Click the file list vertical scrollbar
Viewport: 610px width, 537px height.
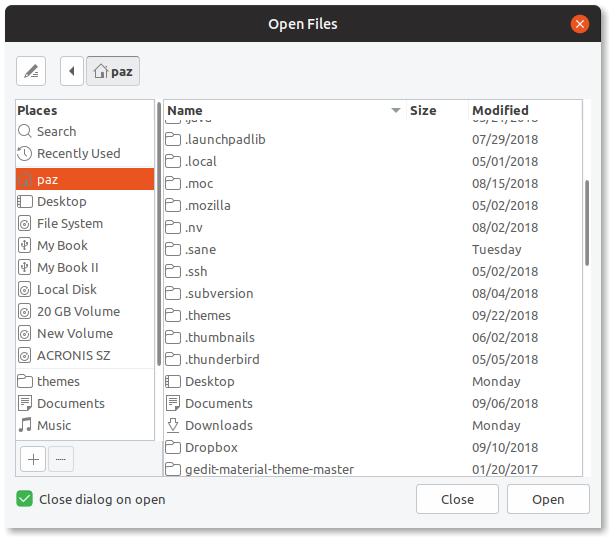tap(587, 223)
